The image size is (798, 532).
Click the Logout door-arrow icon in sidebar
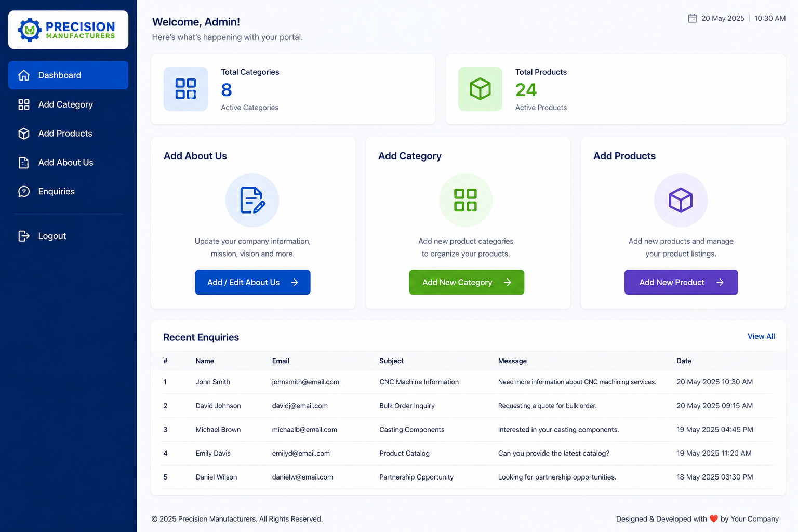tap(24, 236)
